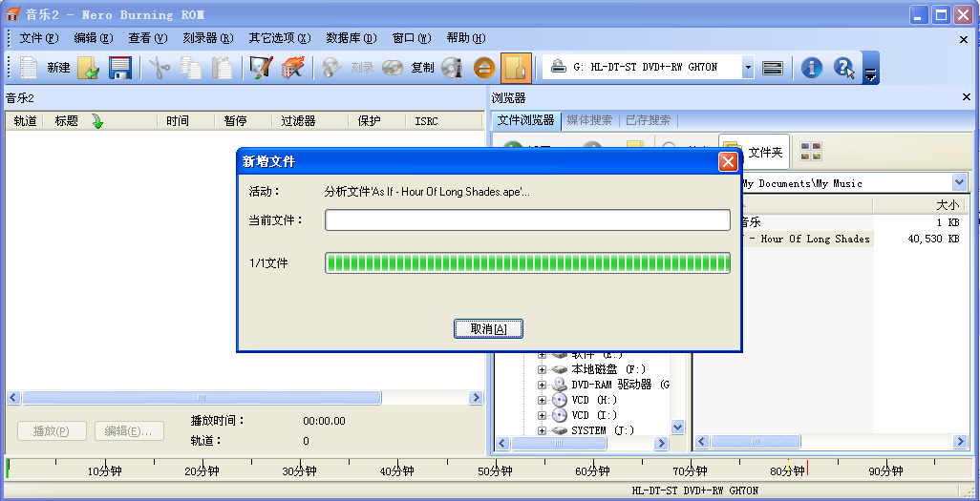Switch to 已存搜索 tab
This screenshot has height=501, width=980.
click(x=649, y=120)
